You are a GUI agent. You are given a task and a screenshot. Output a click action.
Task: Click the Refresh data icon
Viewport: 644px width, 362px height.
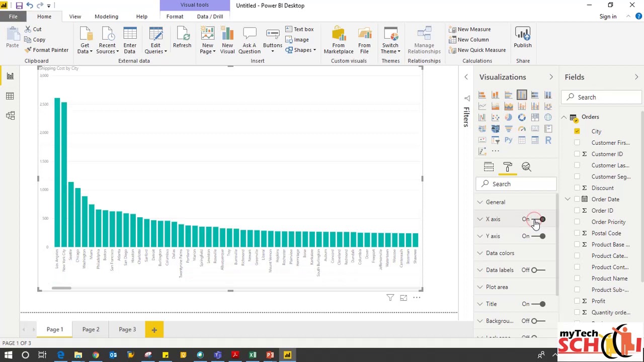[x=182, y=35]
